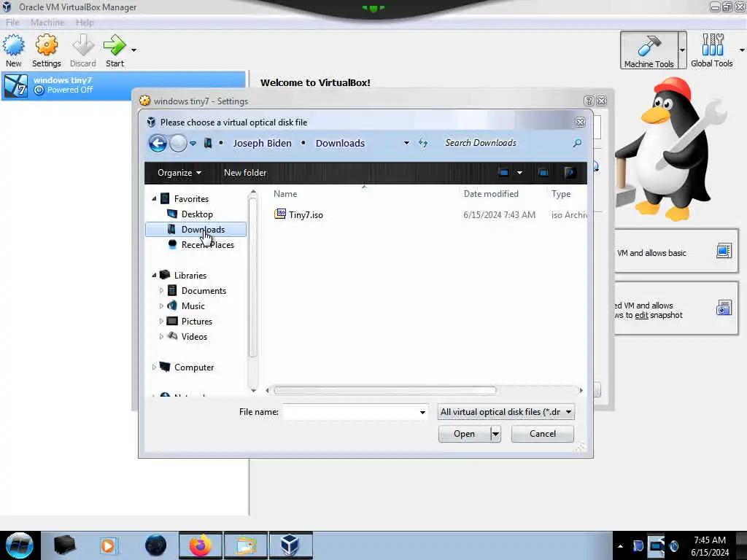The image size is (747, 560).
Task: Click New folder button
Action: click(x=245, y=173)
